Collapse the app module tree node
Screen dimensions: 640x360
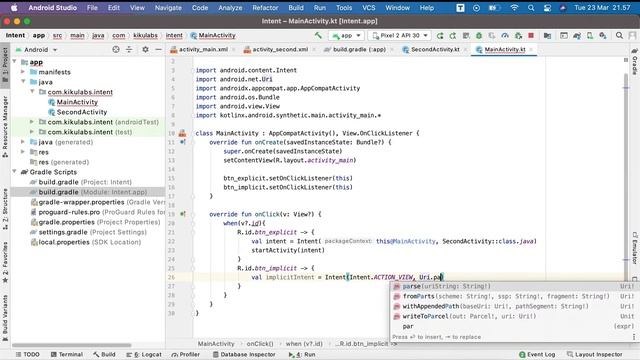pos(15,62)
